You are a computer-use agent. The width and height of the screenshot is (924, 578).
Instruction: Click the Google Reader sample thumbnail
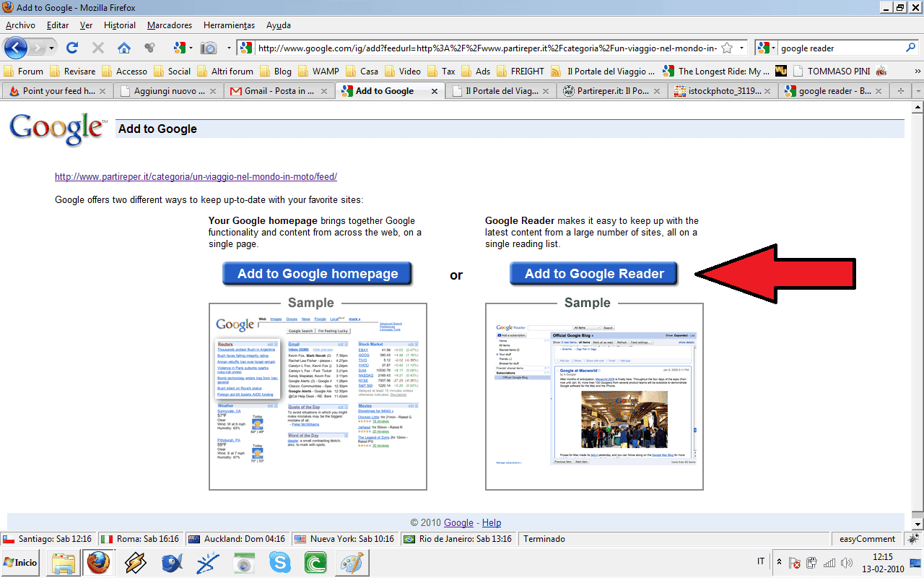tap(594, 396)
